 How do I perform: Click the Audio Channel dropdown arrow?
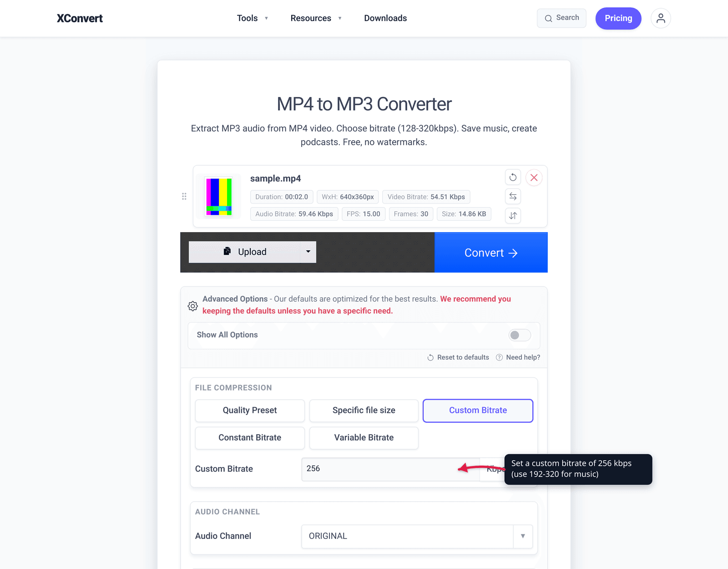[x=523, y=536]
